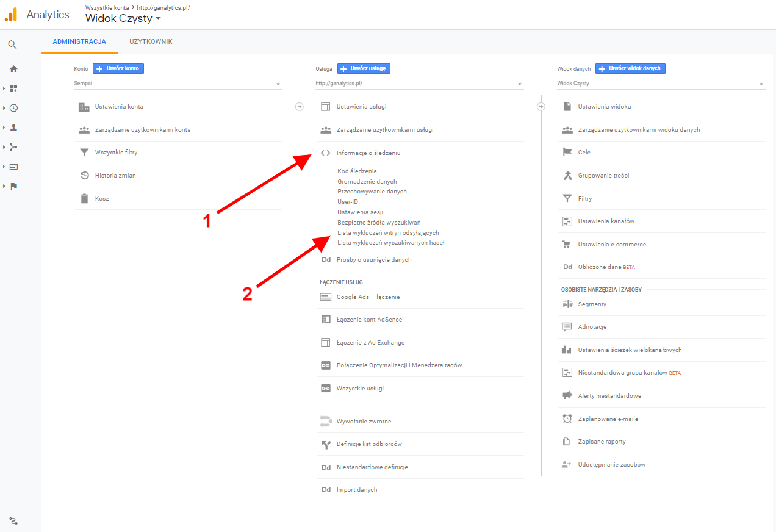Expand the Audience sidebar arrow

(4, 128)
